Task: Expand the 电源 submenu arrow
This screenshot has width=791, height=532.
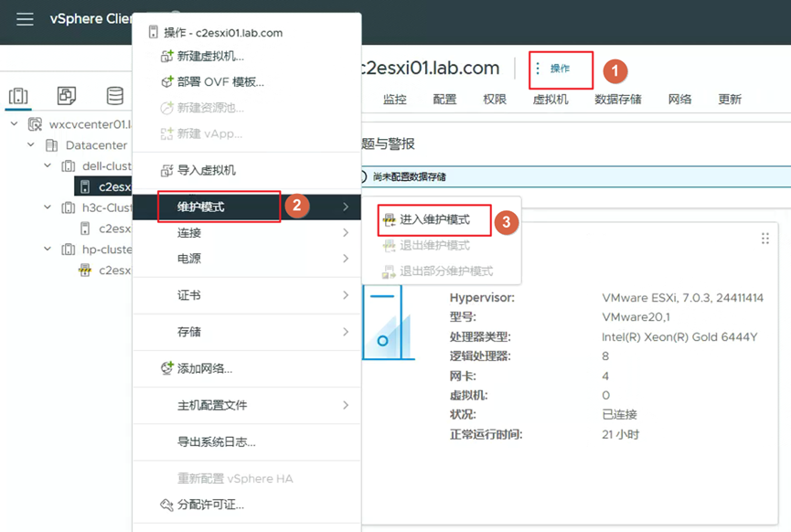Action: [346, 258]
